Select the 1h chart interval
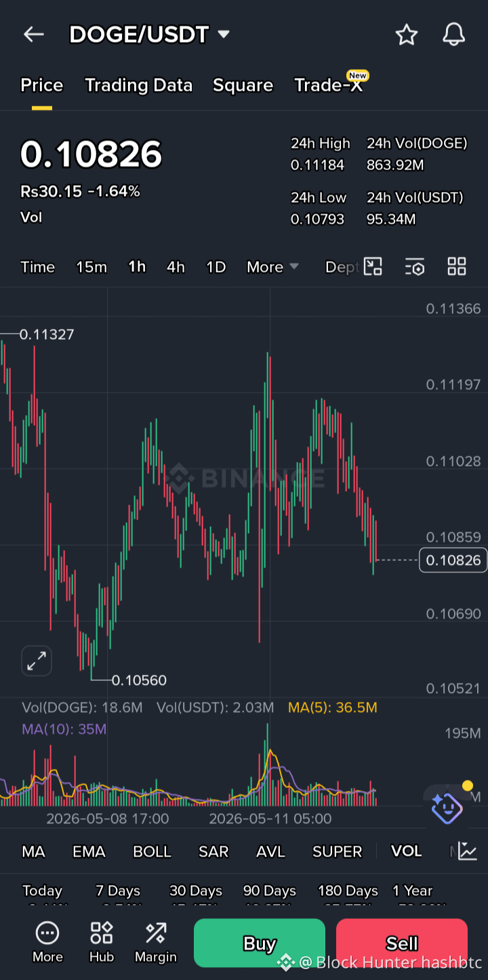Screen dimensions: 488x980 [137, 267]
